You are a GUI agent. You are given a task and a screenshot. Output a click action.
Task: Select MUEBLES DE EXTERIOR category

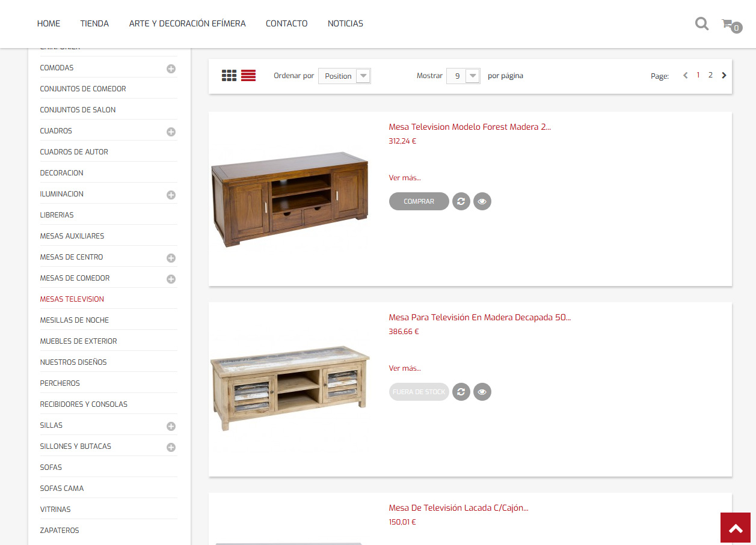(78, 341)
